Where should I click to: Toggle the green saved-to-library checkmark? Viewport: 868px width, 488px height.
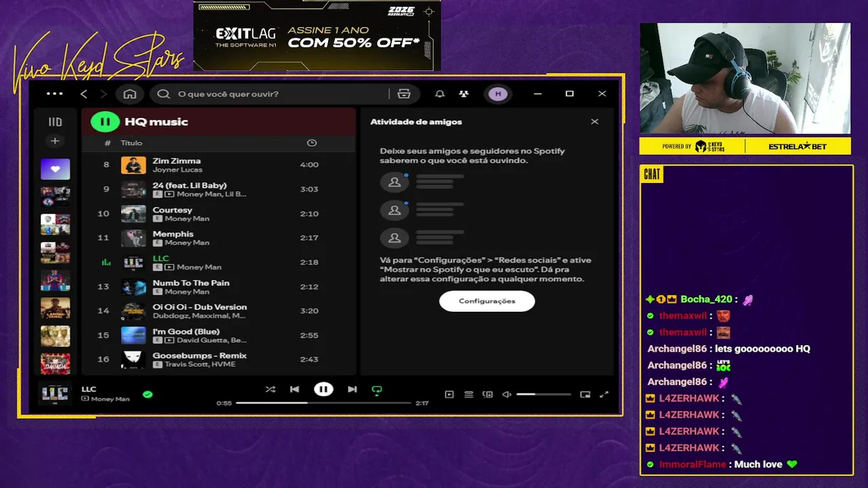(x=148, y=394)
